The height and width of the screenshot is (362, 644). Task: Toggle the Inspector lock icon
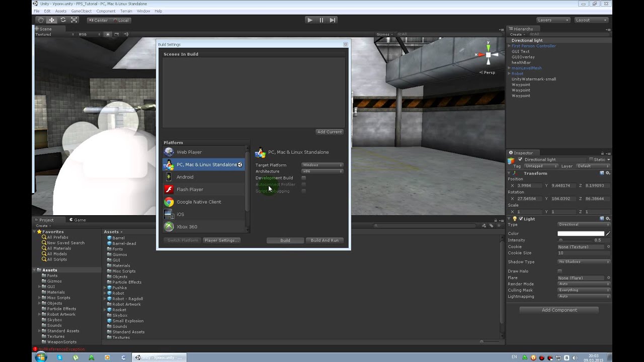click(x=602, y=152)
